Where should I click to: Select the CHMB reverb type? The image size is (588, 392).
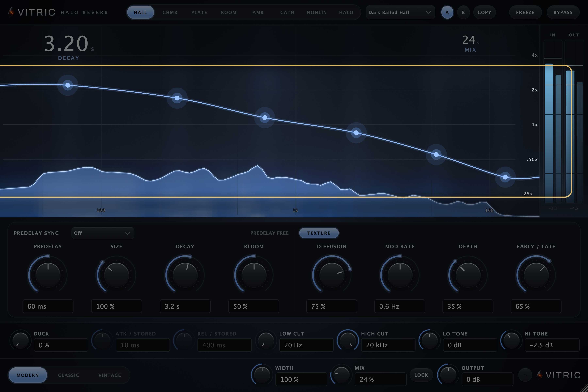coord(170,12)
